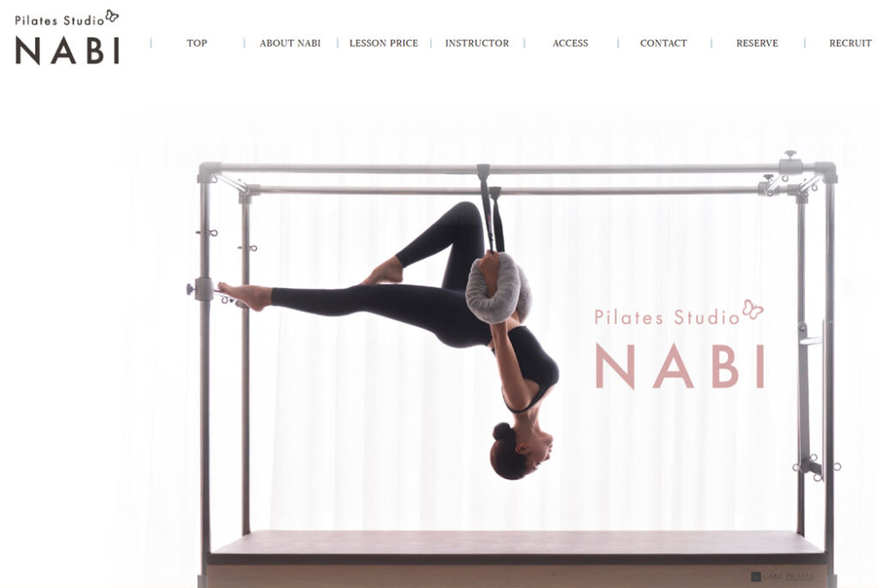Viewport: 877px width, 588px height.
Task: Click the Gare Pilates label on equipment
Action: point(782,576)
